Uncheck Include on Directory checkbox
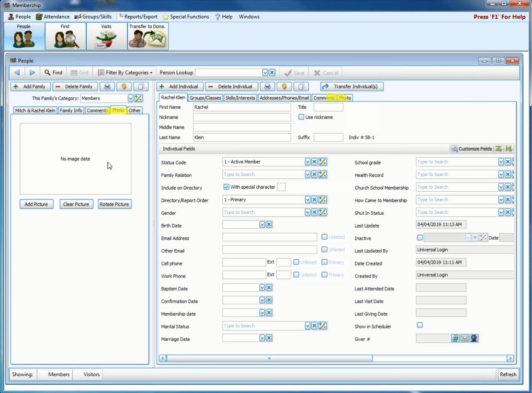The image size is (532, 393). click(226, 187)
